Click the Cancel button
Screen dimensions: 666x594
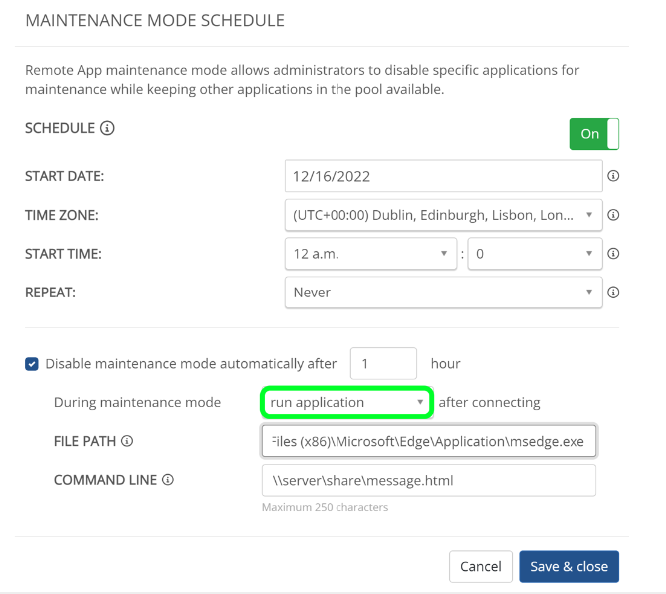[x=480, y=567]
